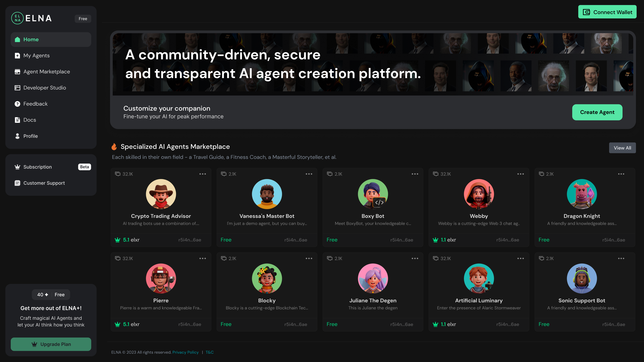Click the Agent Marketplace storefront icon

point(17,72)
